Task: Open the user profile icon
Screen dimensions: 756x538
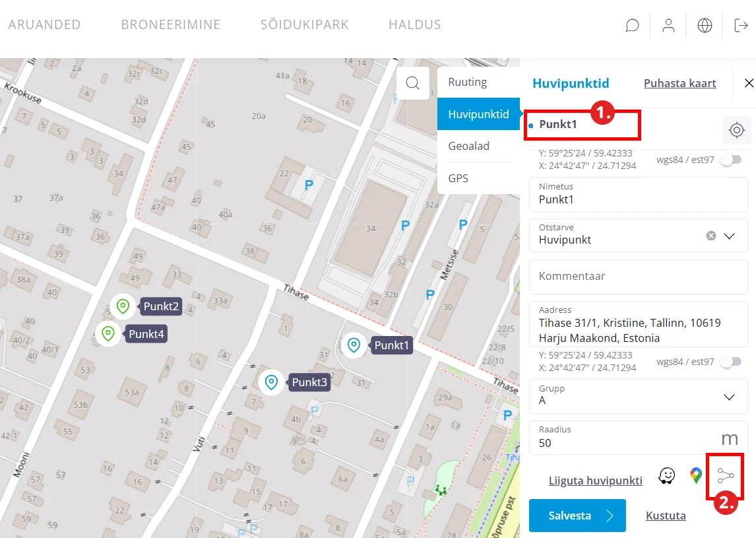Action: point(668,26)
